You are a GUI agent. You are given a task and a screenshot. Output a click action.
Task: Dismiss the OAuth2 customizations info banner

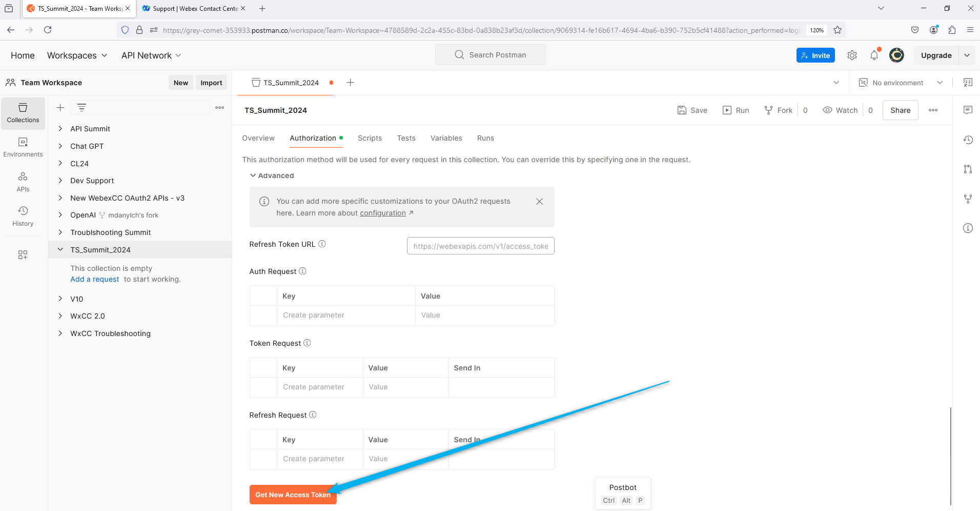point(539,202)
